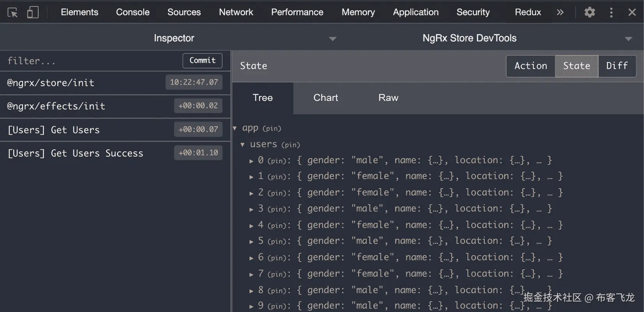Pin user item 1

pos(277,177)
